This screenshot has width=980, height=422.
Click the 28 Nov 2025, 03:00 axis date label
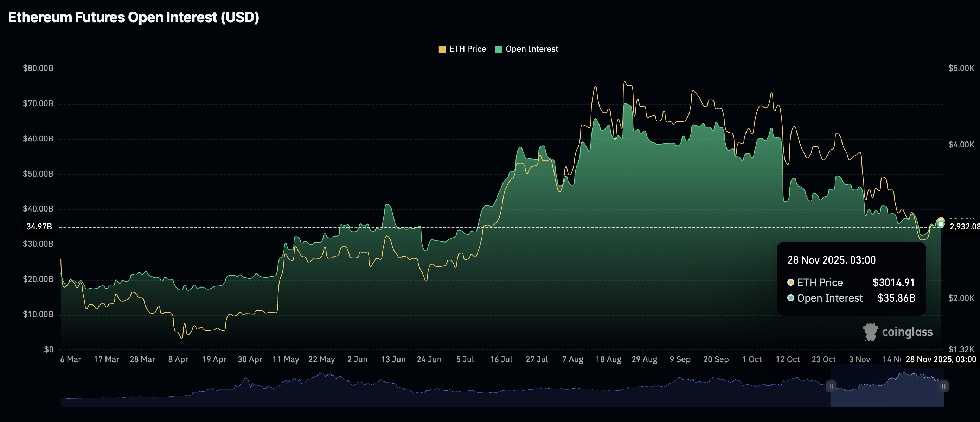click(x=940, y=360)
